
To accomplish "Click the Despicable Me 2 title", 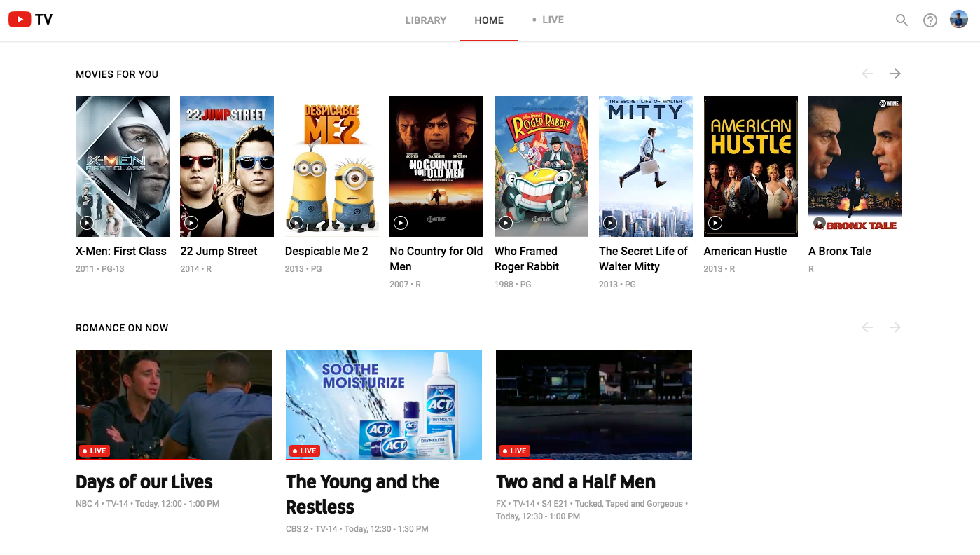I will point(326,251).
